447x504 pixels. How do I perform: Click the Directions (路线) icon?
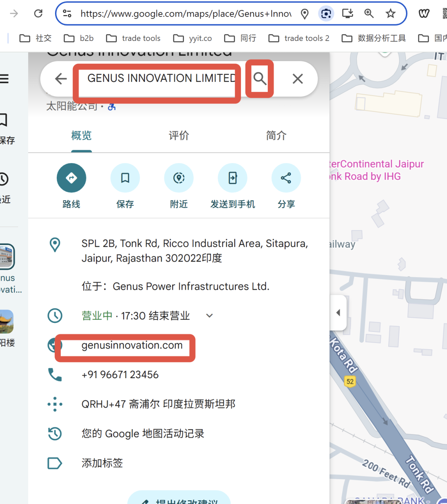pos(71,178)
